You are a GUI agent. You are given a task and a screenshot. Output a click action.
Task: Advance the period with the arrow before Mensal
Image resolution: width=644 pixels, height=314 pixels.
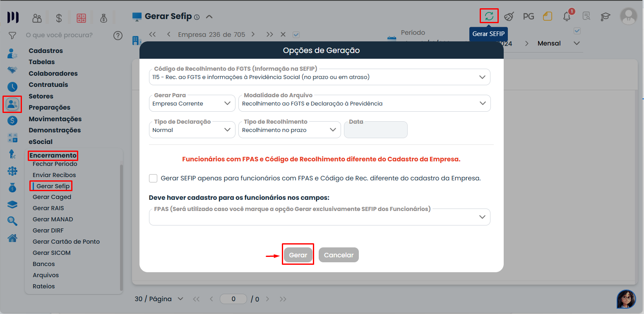click(527, 43)
